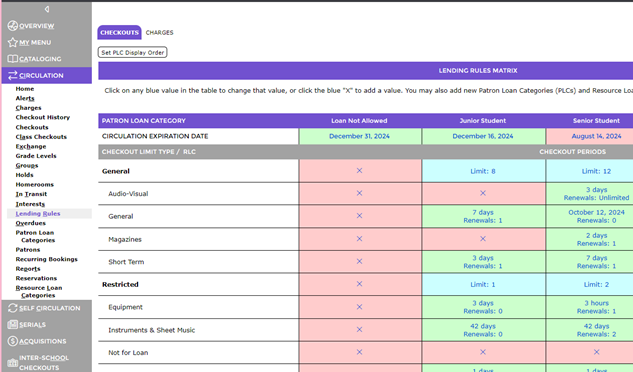The image size is (633, 372).
Task: Add Audio-Visual value for Loan Not Allowed
Action: [x=359, y=193]
